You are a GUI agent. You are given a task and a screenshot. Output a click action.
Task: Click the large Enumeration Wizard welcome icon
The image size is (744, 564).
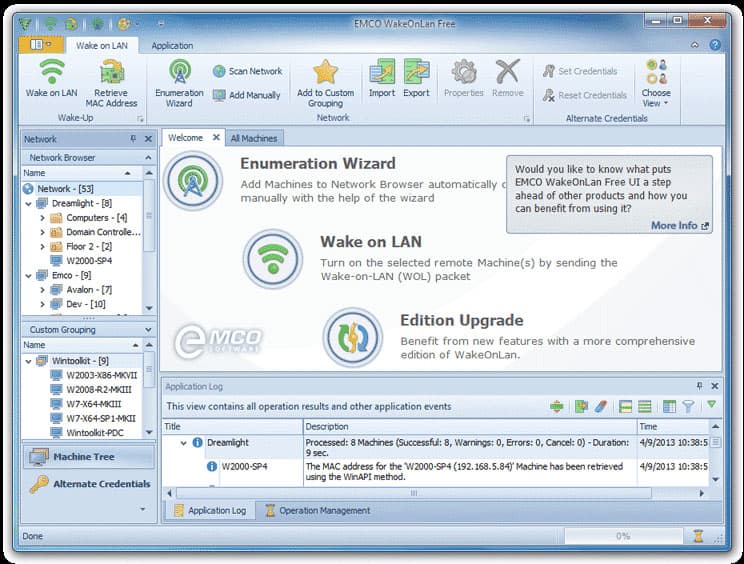193,181
